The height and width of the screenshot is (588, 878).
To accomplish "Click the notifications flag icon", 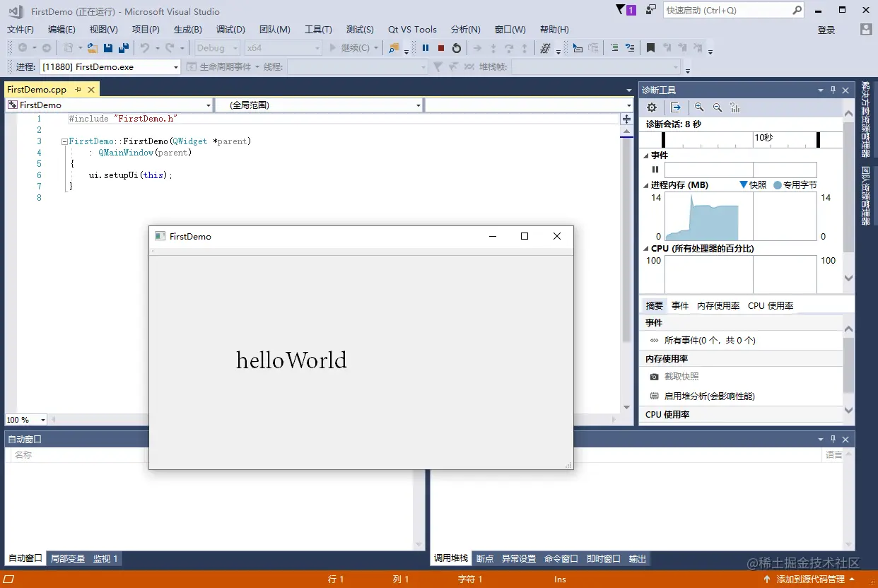I will pos(626,10).
